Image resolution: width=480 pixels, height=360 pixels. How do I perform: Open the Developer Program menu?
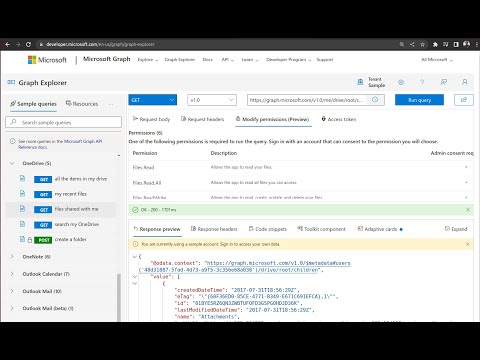tap(289, 60)
